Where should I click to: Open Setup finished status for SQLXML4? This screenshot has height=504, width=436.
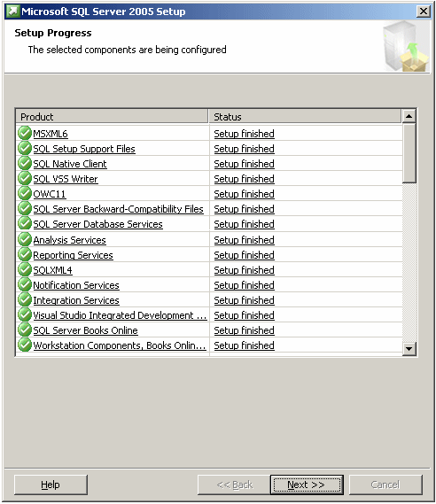[x=244, y=270]
